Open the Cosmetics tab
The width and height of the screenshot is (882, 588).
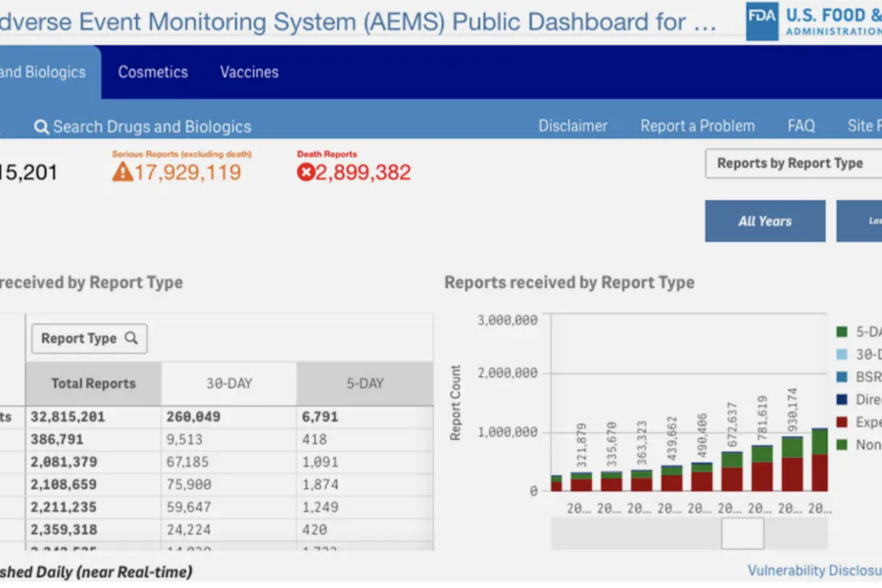click(x=153, y=73)
